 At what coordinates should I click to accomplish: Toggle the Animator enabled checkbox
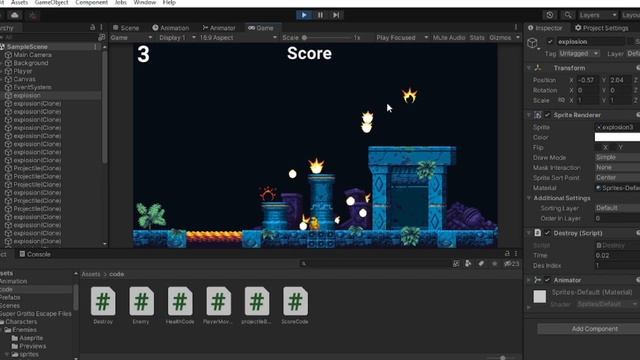pyautogui.click(x=547, y=280)
